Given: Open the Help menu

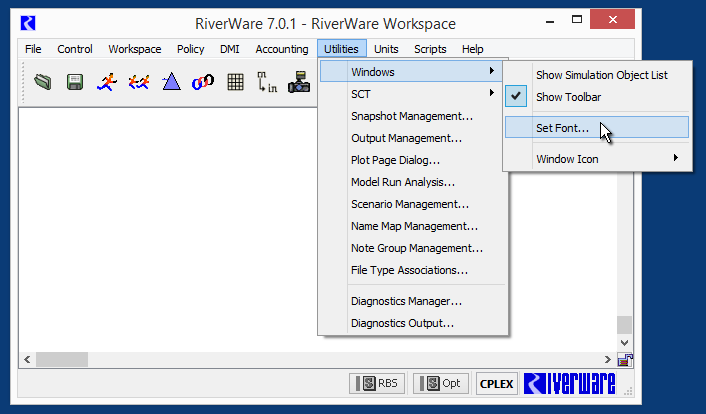Looking at the screenshot, I should (x=472, y=49).
